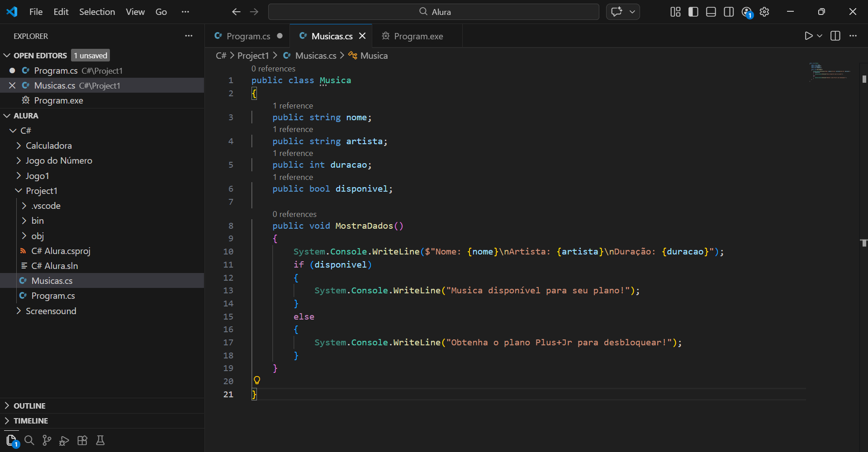Expand the Calculadora folder
868x452 pixels.
pos(48,146)
